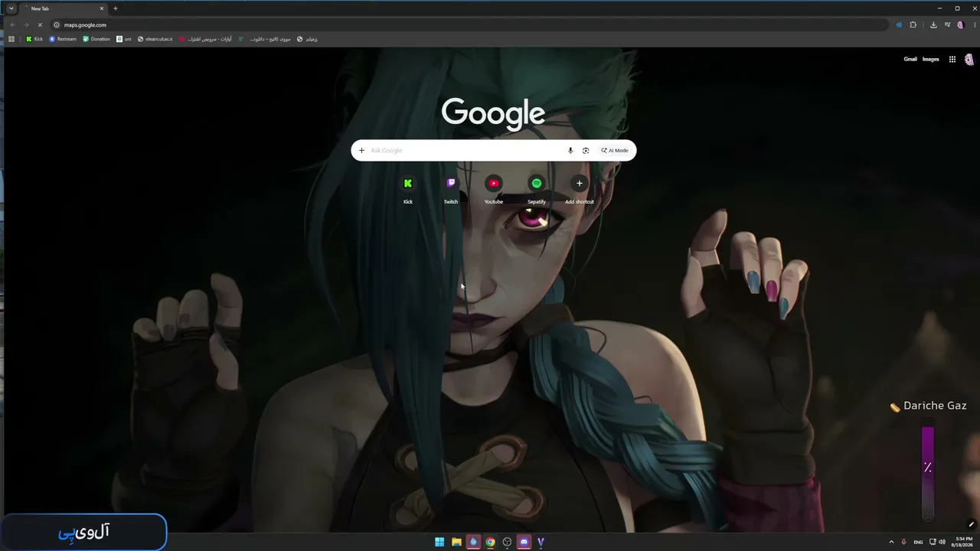Switch the ENG keyboard language
The width and height of the screenshot is (980, 551).
(918, 542)
